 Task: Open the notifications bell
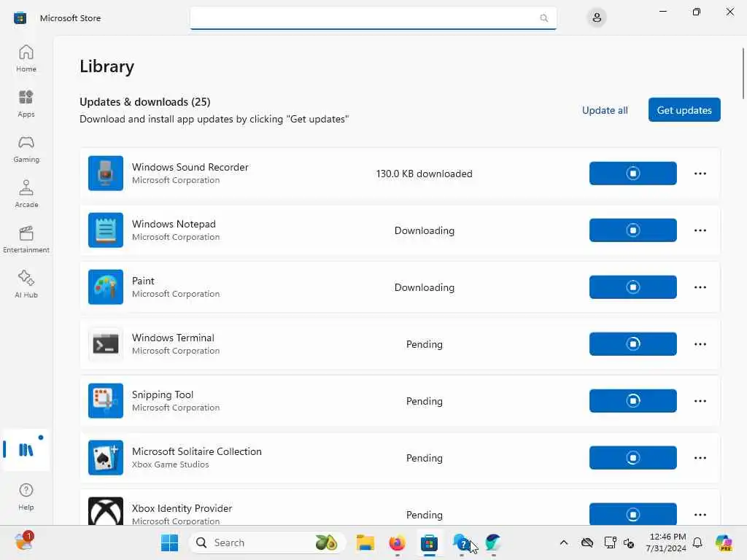coord(697,542)
